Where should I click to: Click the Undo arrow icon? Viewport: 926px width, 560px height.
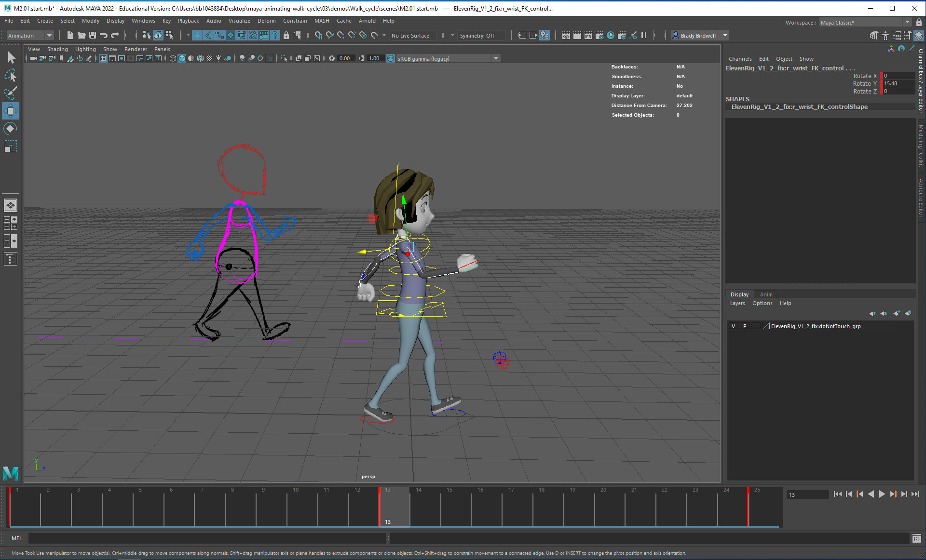point(103,35)
